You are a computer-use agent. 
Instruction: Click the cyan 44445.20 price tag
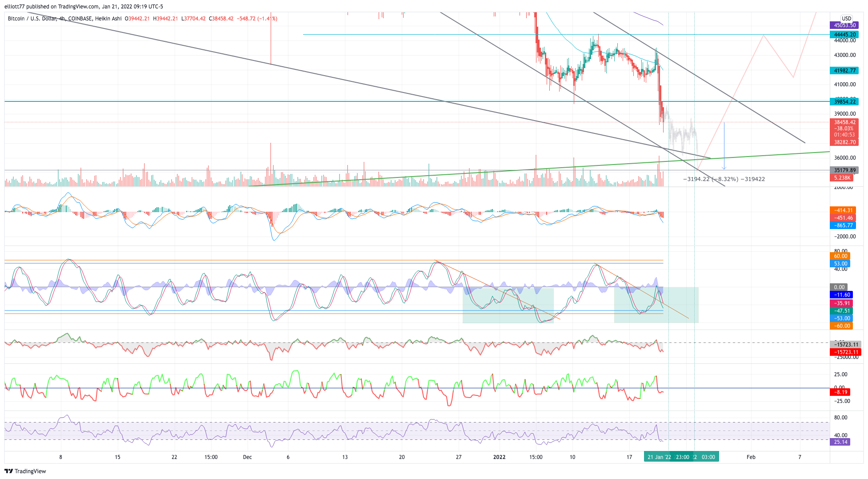coord(844,35)
